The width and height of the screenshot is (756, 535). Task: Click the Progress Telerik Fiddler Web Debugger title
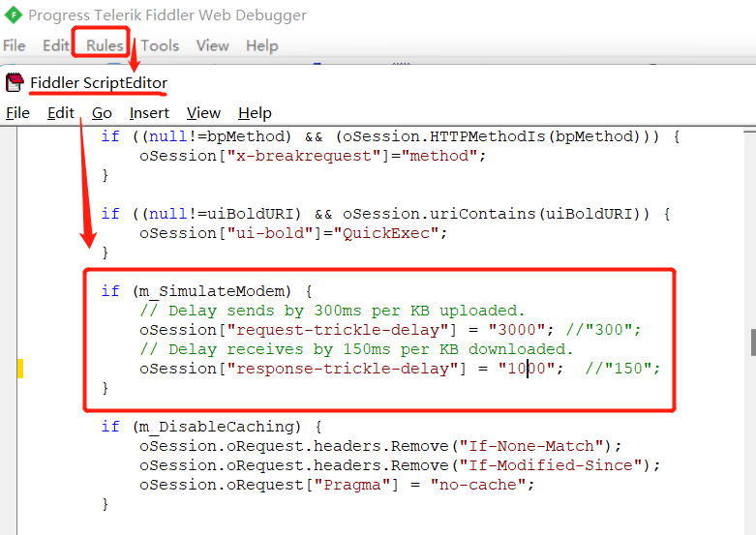[x=167, y=15]
